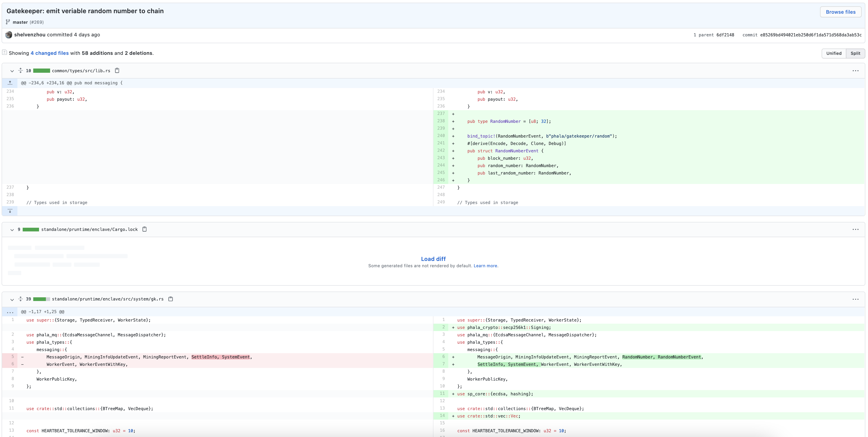
Task: Expand lines above hunk at 234
Action: tap(10, 83)
